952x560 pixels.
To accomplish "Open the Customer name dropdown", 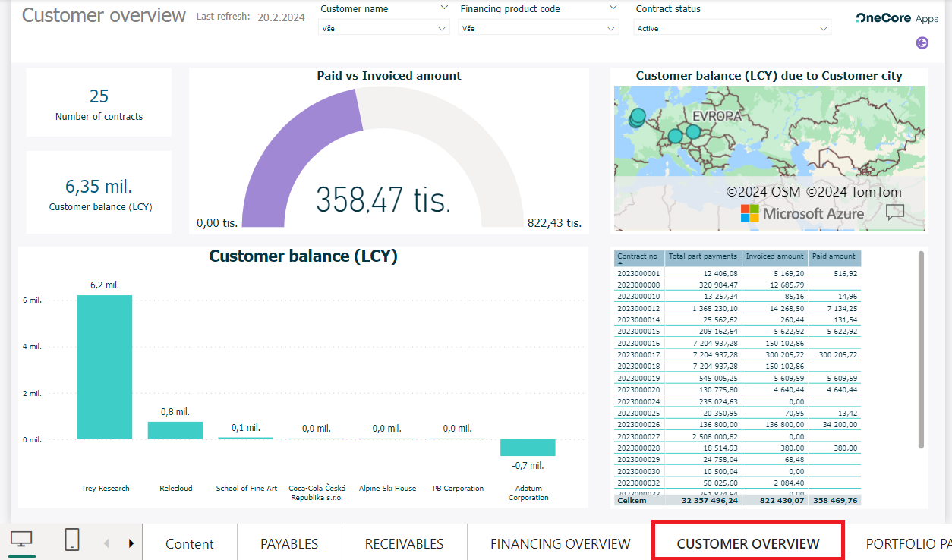I will point(383,27).
